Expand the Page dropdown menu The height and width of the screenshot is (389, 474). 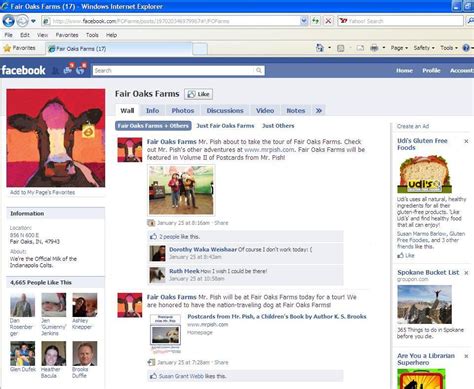(x=399, y=48)
